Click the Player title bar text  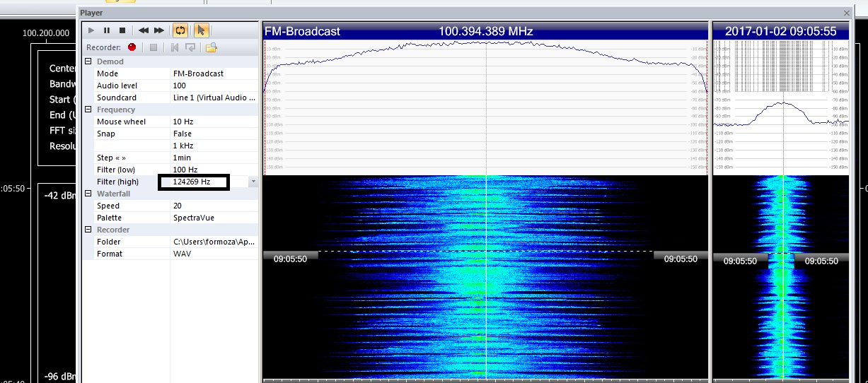coord(91,13)
